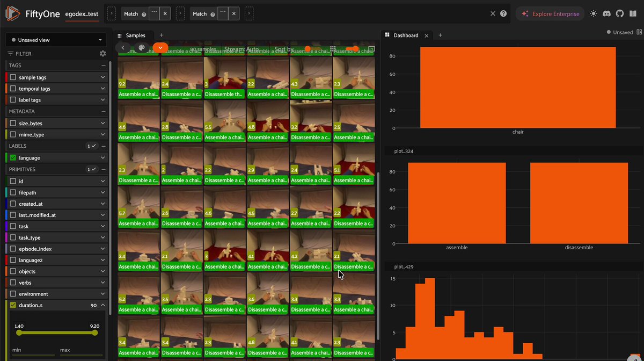Click duration_s slider minimum handle at 1.40

[x=19, y=333]
